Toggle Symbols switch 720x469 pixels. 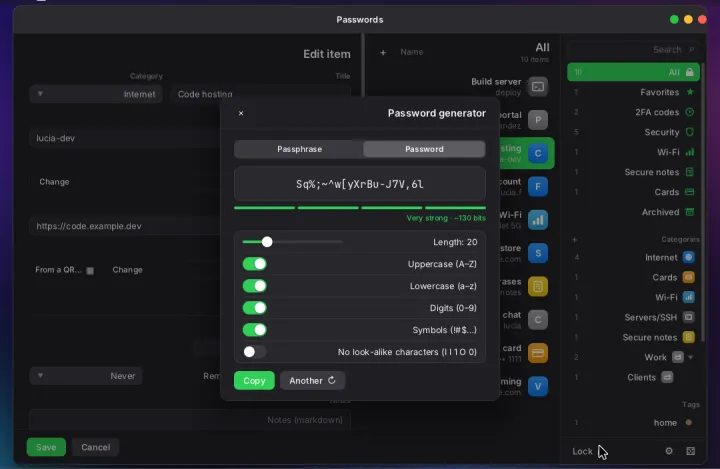(254, 330)
